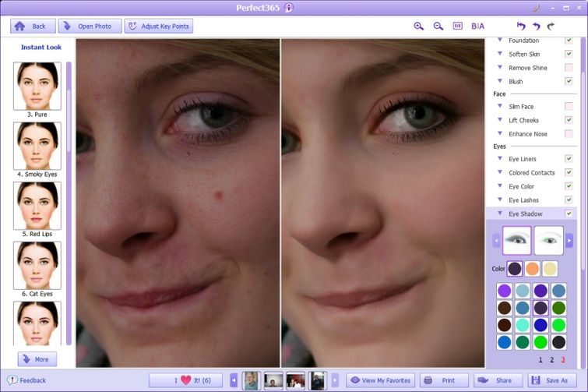Viewport: 588px width, 392px height.
Task: Uncheck the Soften Skin checkbox
Action: pos(569,54)
